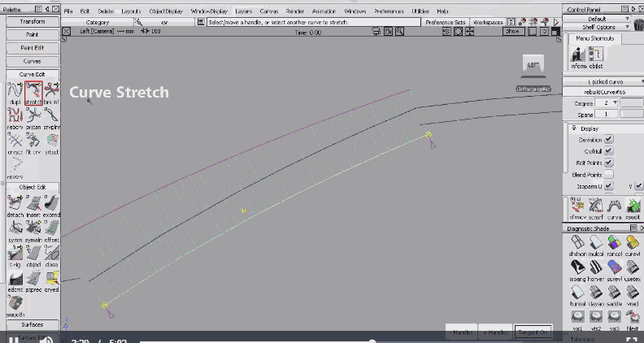Apply horver horizontal/vertical shade

point(595,271)
